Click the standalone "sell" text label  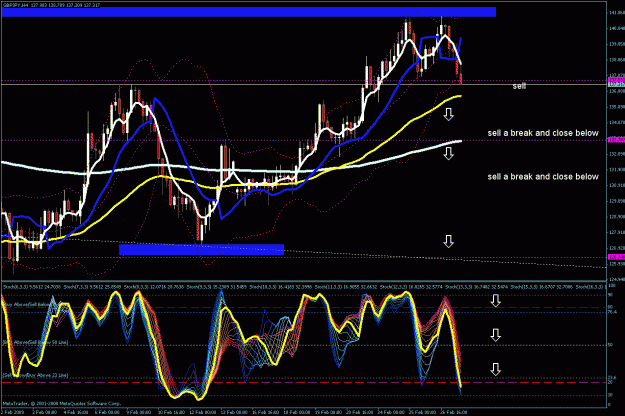(x=519, y=86)
